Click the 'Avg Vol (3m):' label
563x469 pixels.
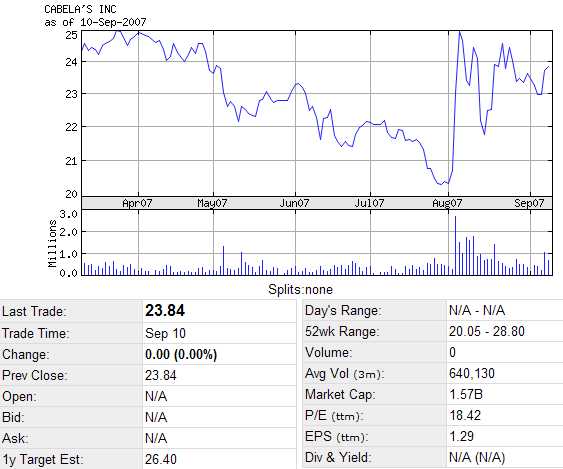click(345, 373)
